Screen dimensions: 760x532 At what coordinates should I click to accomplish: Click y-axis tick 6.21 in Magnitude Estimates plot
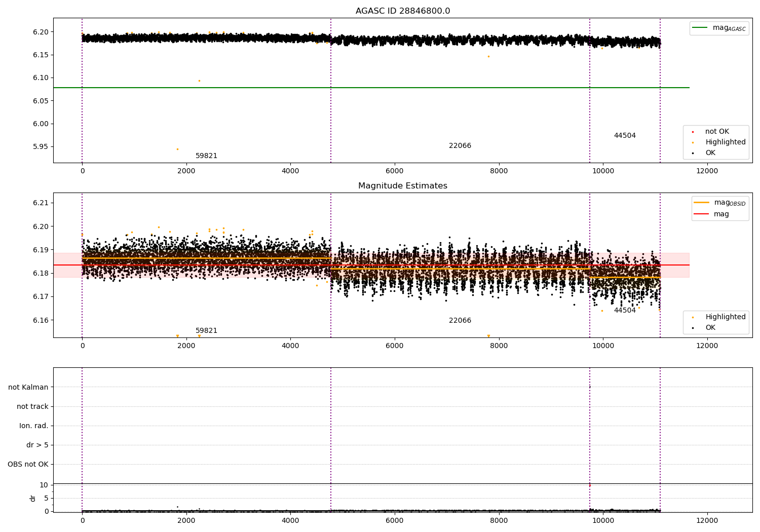(40, 203)
